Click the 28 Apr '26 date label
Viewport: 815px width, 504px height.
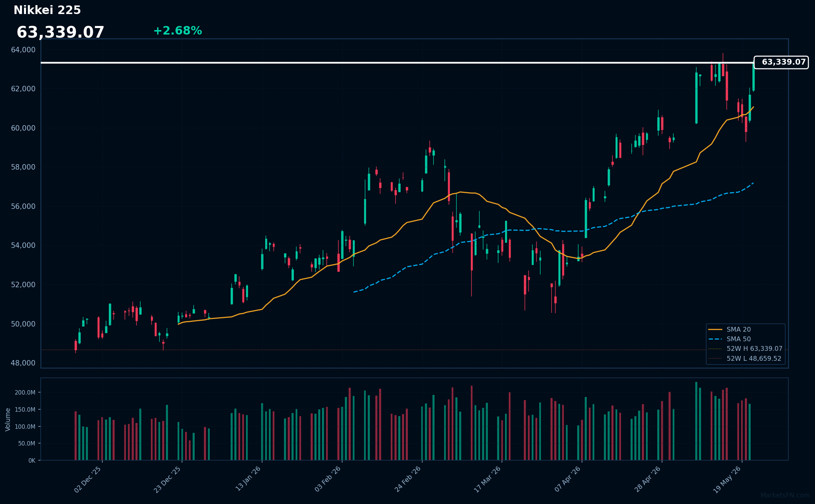click(648, 479)
